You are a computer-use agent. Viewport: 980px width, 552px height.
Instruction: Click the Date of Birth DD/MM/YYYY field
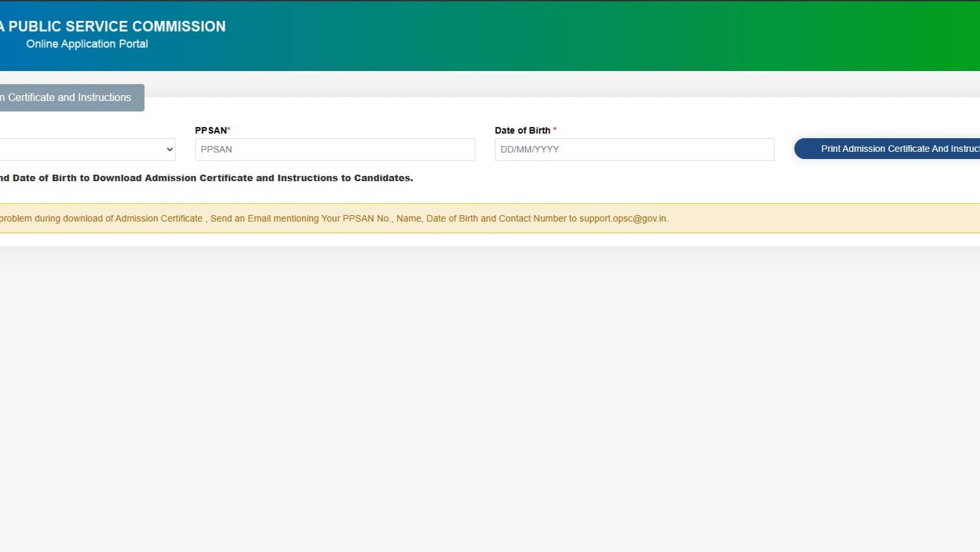[634, 149]
